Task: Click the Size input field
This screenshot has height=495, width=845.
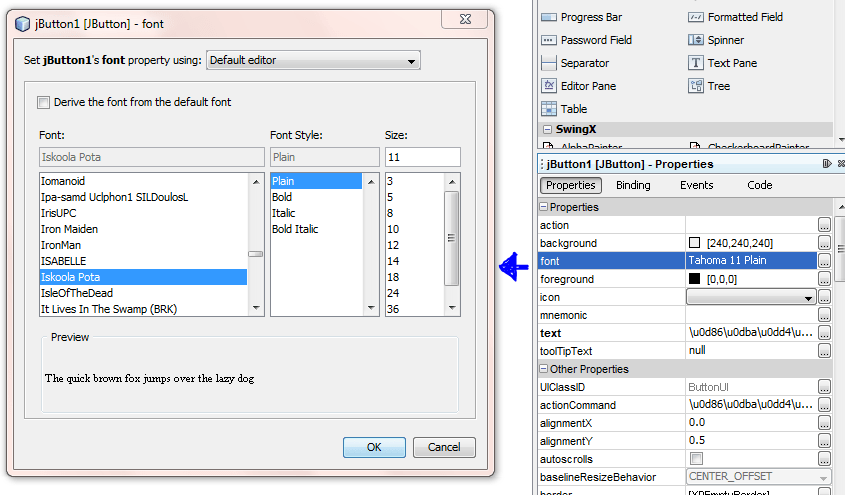Action: pyautogui.click(x=422, y=157)
